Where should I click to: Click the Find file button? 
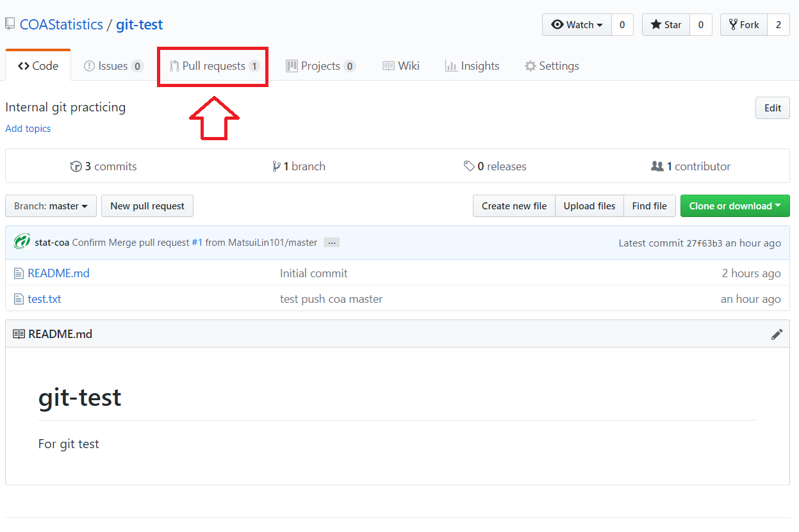click(649, 206)
